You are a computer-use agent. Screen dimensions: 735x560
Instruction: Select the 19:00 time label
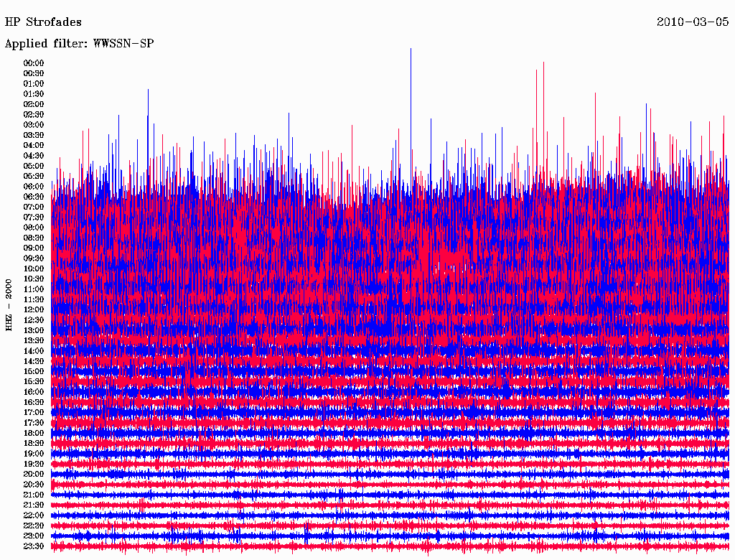tap(34, 454)
